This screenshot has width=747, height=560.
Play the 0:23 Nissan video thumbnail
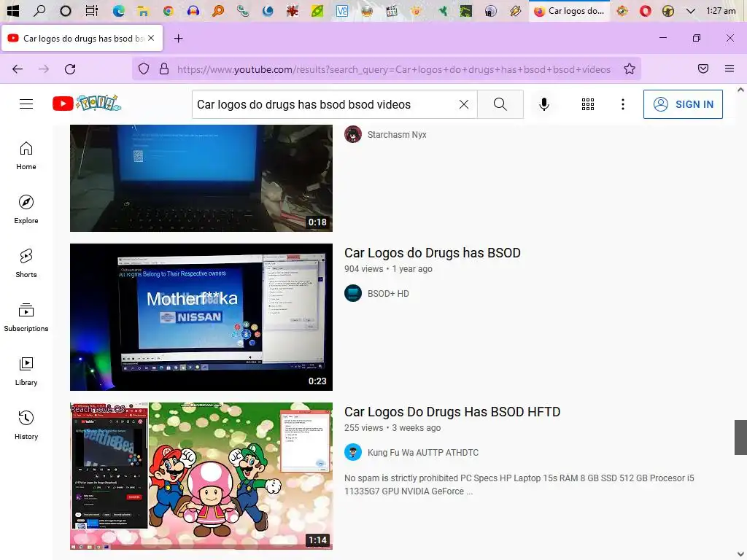pyautogui.click(x=201, y=317)
